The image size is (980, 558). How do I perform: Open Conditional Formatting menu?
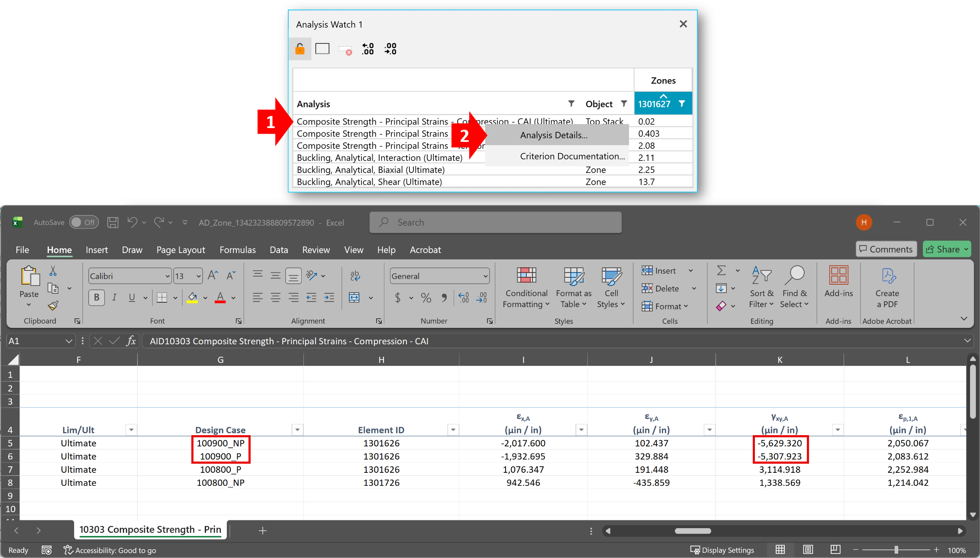point(526,287)
